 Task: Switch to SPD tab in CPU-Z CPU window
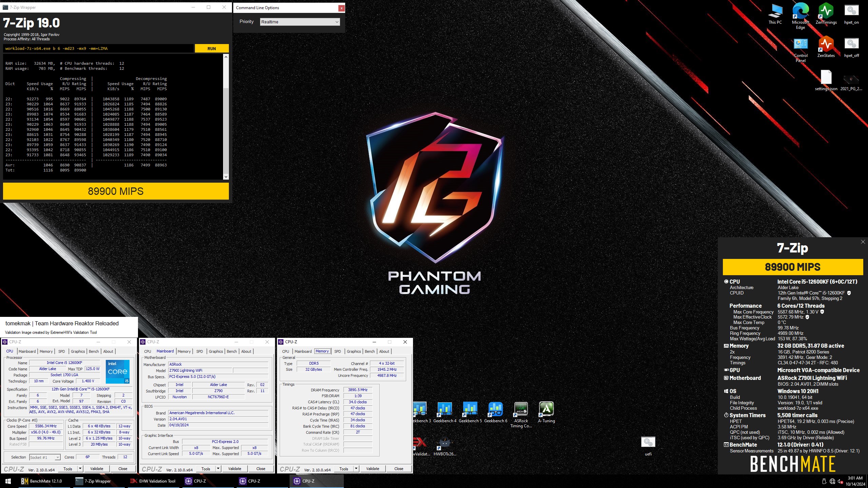(61, 351)
